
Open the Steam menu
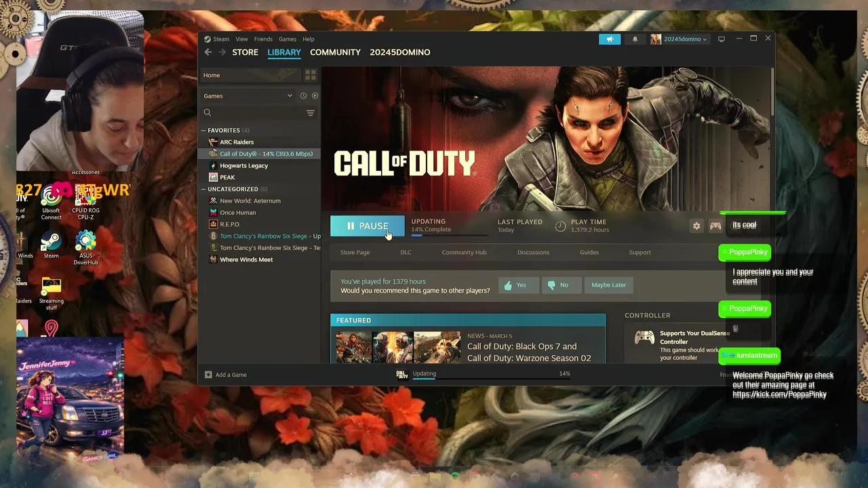click(x=217, y=39)
